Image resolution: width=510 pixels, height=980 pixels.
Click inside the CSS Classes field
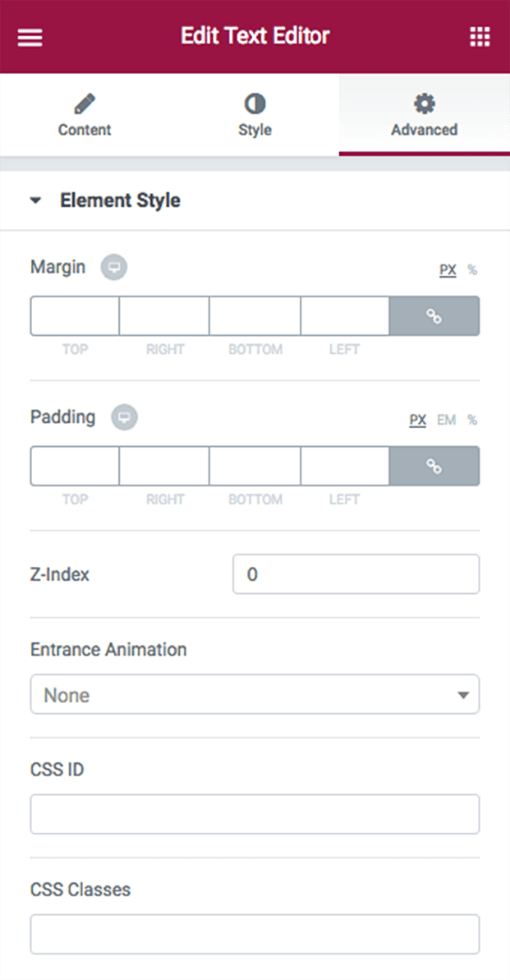tap(255, 934)
